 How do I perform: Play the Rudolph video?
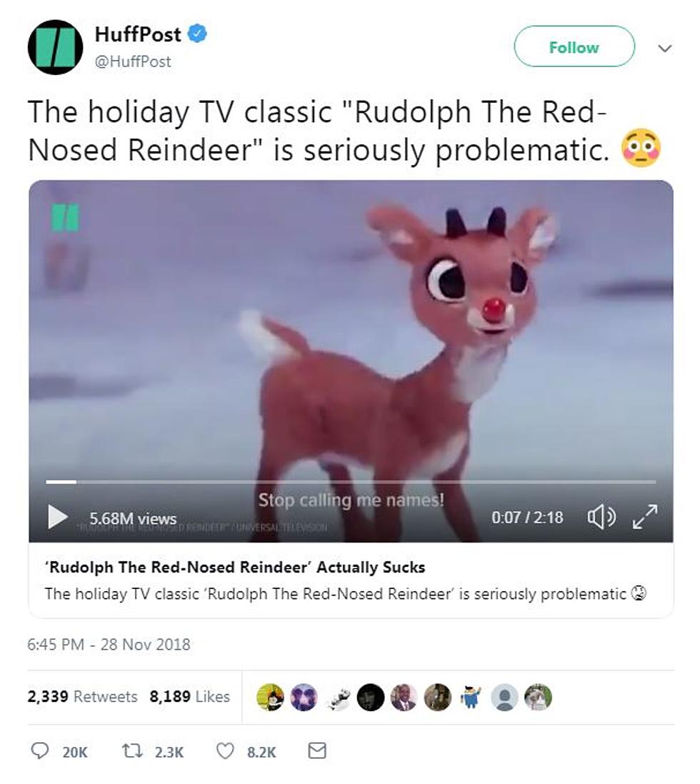point(58,516)
